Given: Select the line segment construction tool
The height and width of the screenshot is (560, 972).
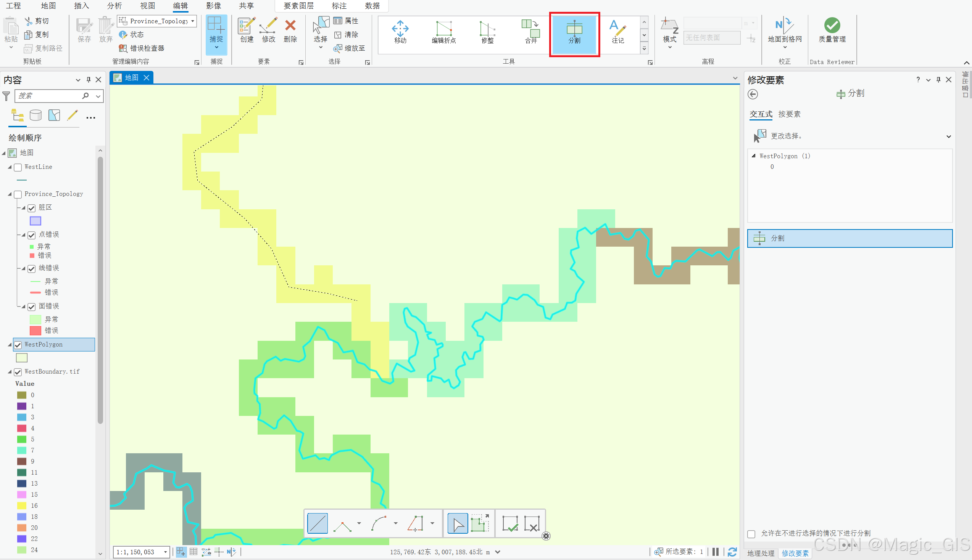Looking at the screenshot, I should coord(318,523).
